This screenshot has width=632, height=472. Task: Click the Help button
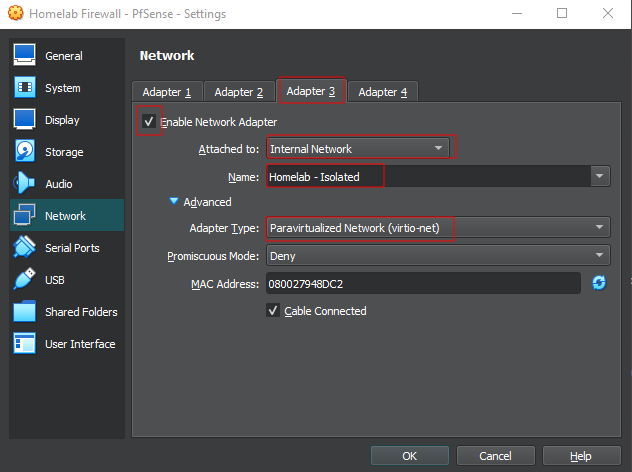pyautogui.click(x=581, y=456)
